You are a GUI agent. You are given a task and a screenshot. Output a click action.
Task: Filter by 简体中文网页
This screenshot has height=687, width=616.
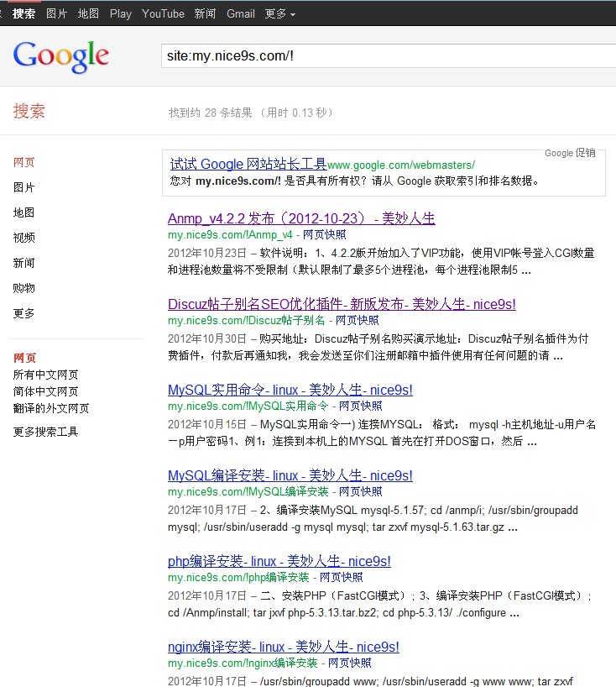[x=45, y=391]
